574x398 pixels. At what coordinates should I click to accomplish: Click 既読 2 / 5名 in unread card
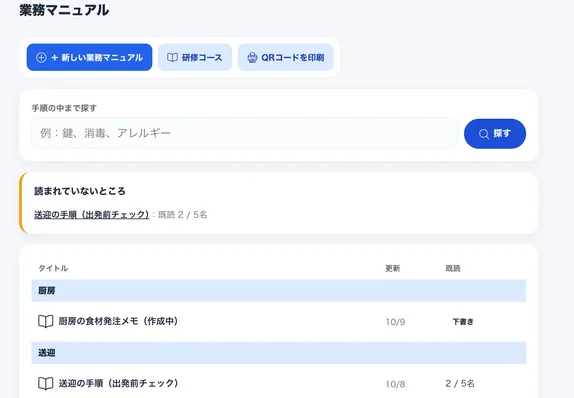182,215
